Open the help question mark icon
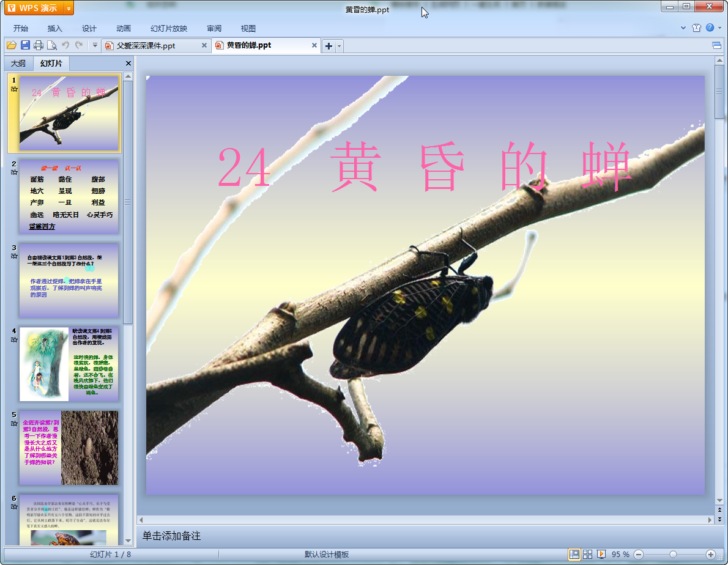Screen dimensions: 728x565 point(710,28)
